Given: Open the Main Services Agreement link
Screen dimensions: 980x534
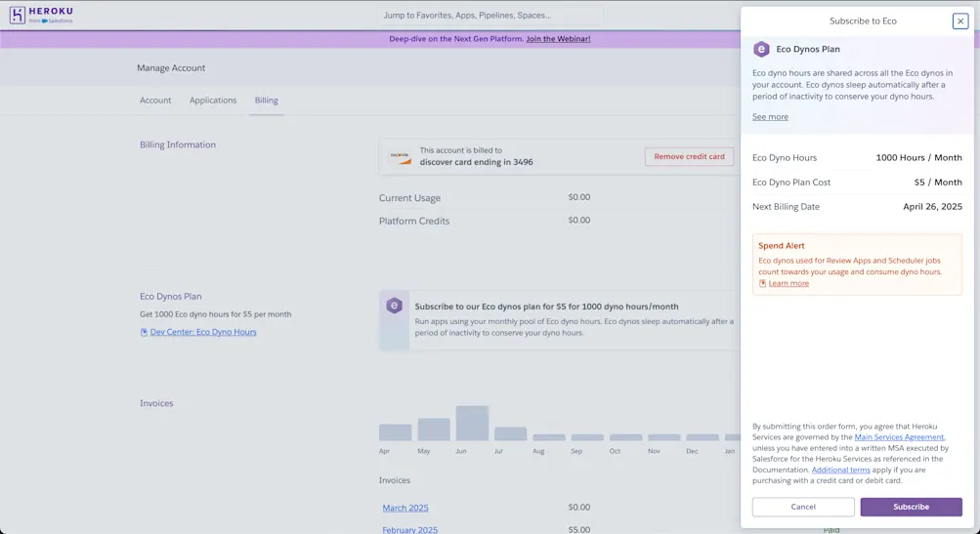Looking at the screenshot, I should (899, 437).
